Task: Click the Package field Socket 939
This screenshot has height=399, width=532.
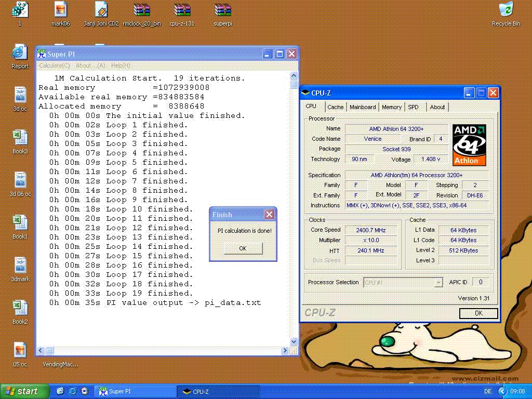Action: coord(396,149)
